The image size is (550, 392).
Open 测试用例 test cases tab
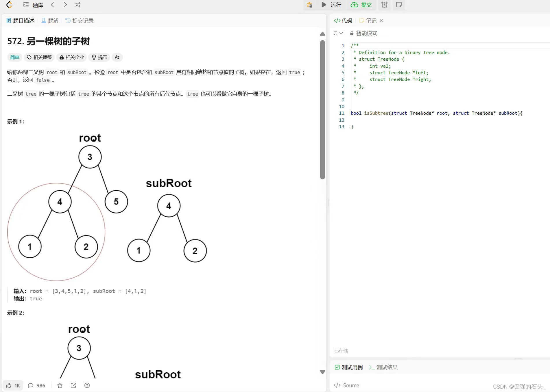[349, 367]
